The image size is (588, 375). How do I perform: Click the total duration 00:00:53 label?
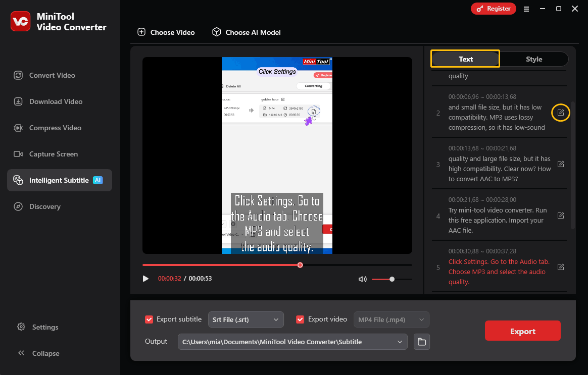point(200,279)
